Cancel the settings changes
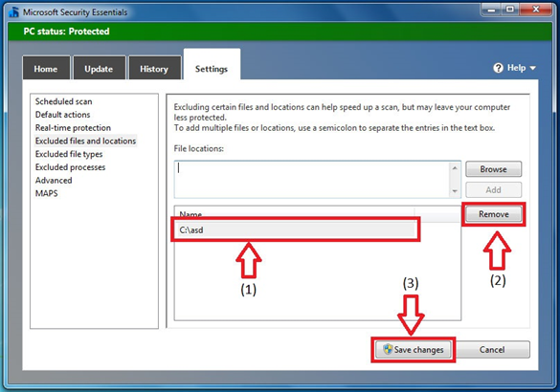This screenshot has width=560, height=392. 492,350
